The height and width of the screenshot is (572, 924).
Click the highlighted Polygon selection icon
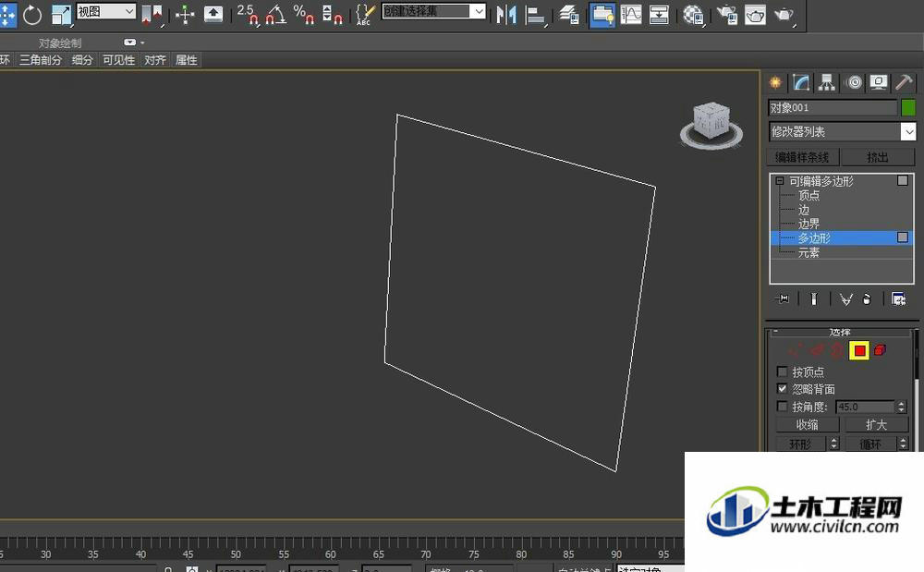tap(859, 351)
